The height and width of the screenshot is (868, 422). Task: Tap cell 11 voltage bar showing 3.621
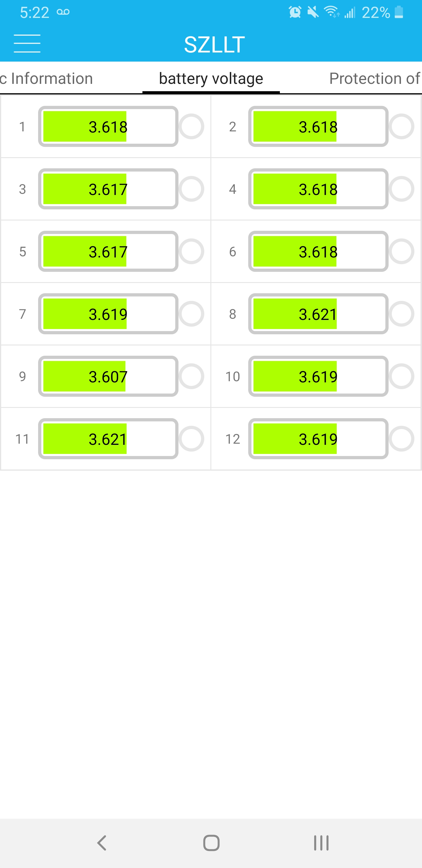tap(108, 439)
